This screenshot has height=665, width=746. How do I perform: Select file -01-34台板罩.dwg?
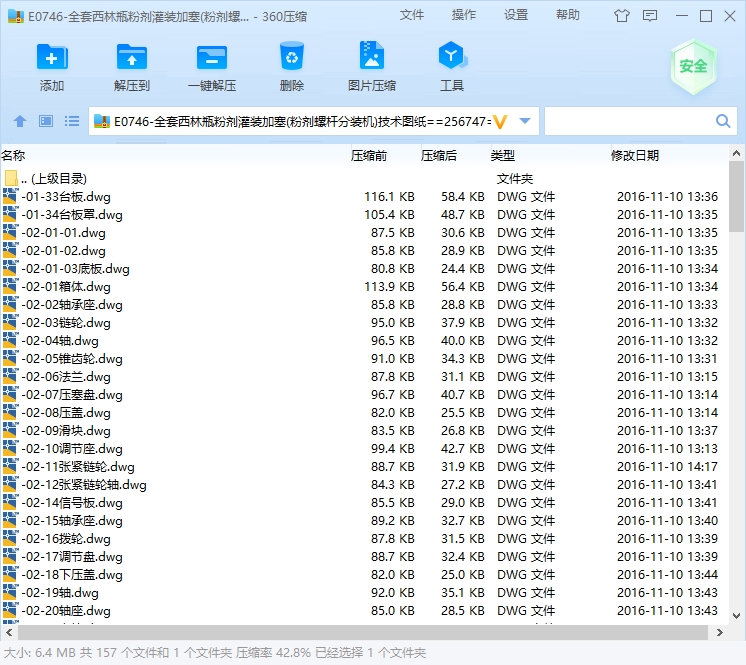pyautogui.click(x=72, y=215)
